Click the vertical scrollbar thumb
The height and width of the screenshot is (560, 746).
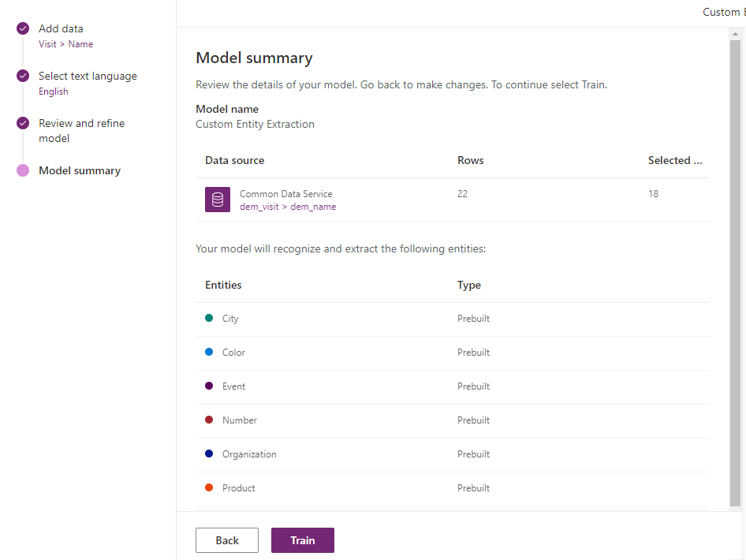[x=735, y=274]
